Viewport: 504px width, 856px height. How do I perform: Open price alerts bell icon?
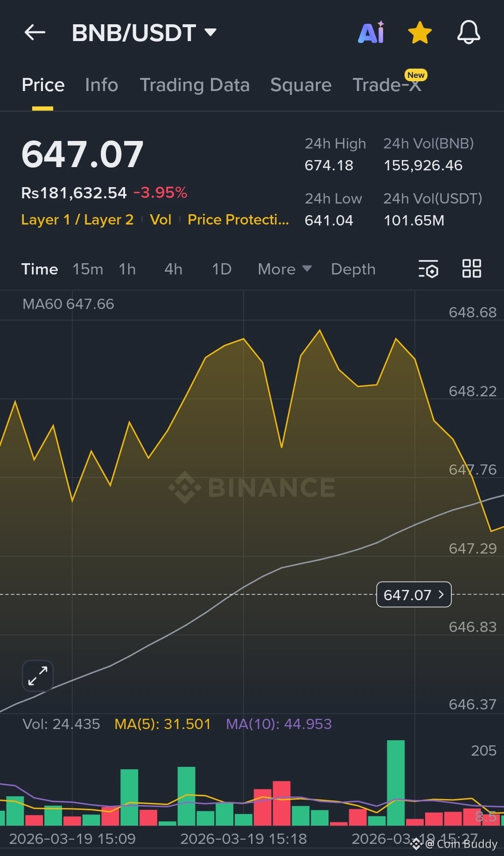coord(469,32)
